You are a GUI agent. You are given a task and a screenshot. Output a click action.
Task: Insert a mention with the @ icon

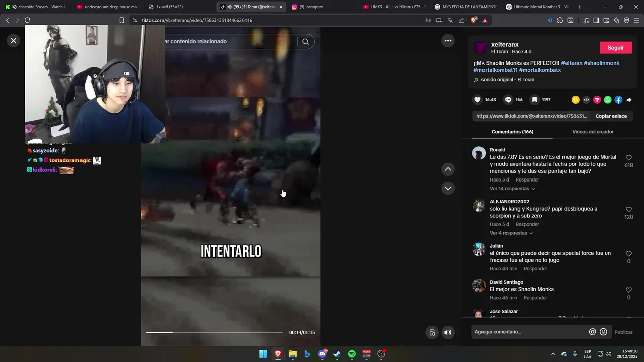(593, 332)
